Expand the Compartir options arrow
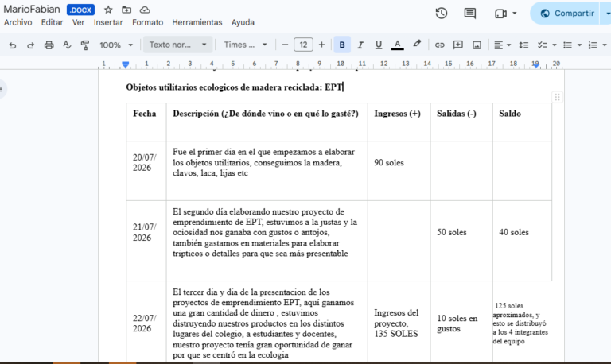The height and width of the screenshot is (364, 611). pyautogui.click(x=607, y=14)
